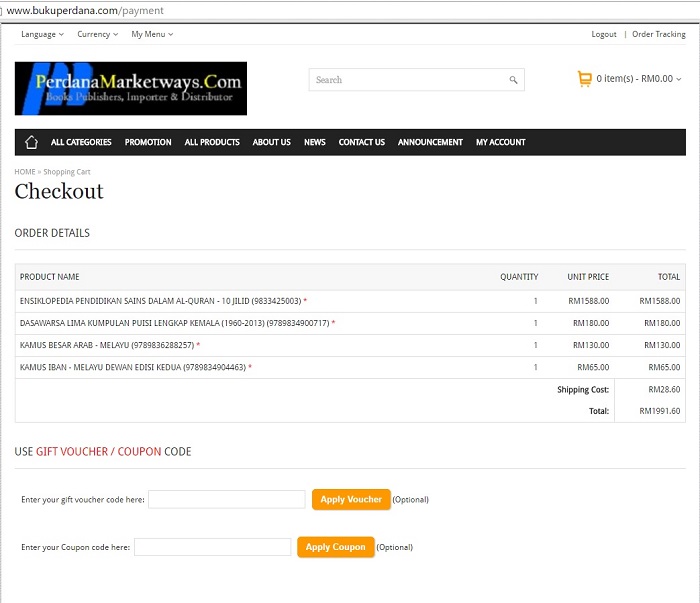700x603 pixels.
Task: Open ALL PRODUCTS menu item
Action: click(x=212, y=142)
